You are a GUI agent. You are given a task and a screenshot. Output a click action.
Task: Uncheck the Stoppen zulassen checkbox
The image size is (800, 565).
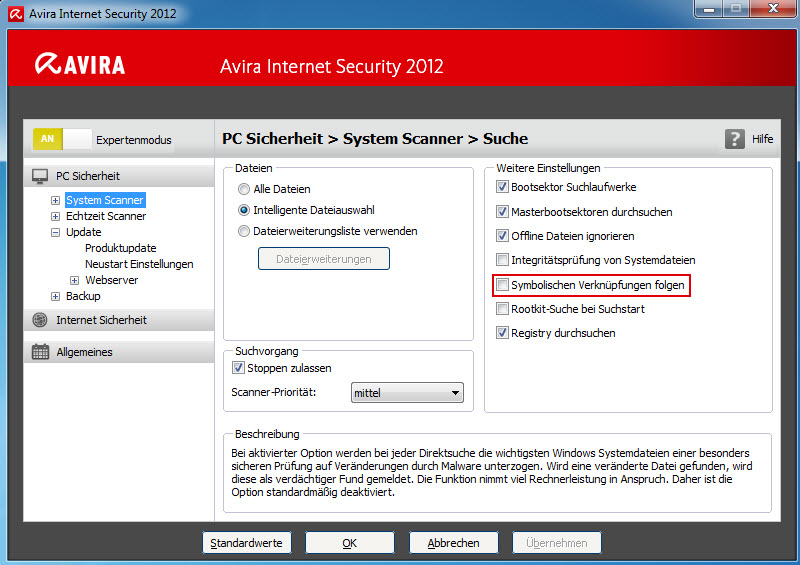[x=238, y=367]
